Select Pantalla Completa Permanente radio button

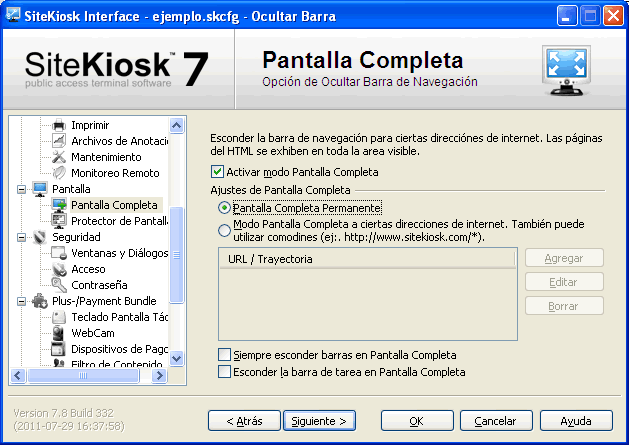tap(224, 208)
